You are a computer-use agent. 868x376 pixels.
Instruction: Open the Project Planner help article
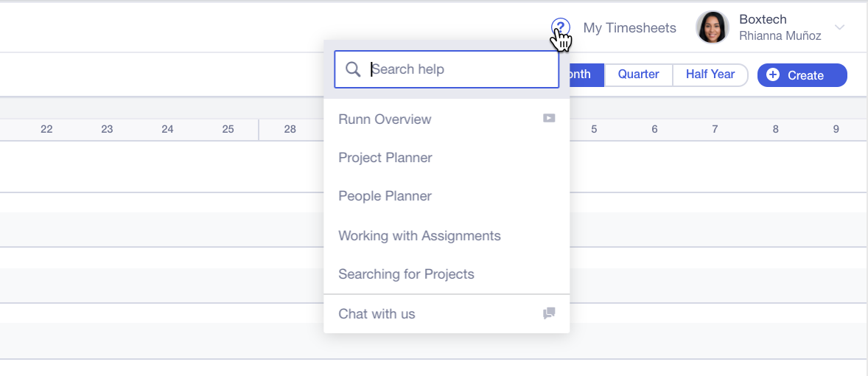(x=385, y=158)
